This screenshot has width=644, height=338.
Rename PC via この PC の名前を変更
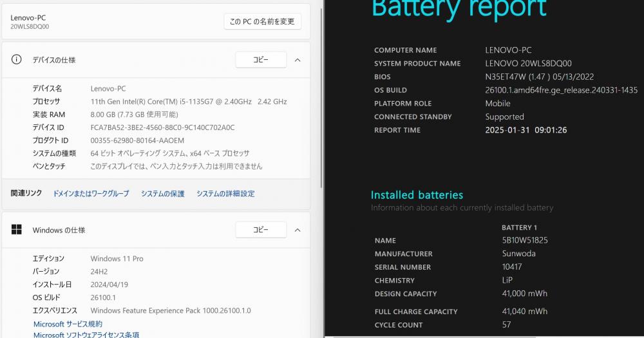pyautogui.click(x=262, y=21)
